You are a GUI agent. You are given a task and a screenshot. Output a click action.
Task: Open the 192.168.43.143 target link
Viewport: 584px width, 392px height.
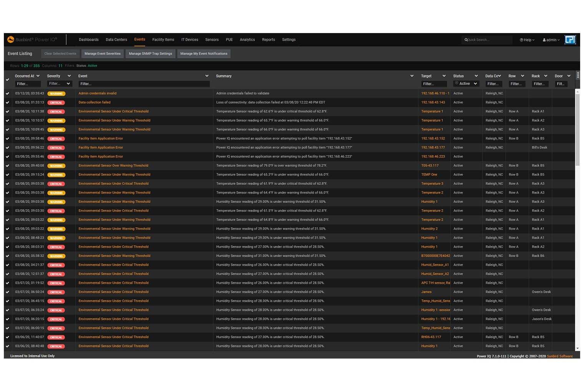pyautogui.click(x=433, y=103)
